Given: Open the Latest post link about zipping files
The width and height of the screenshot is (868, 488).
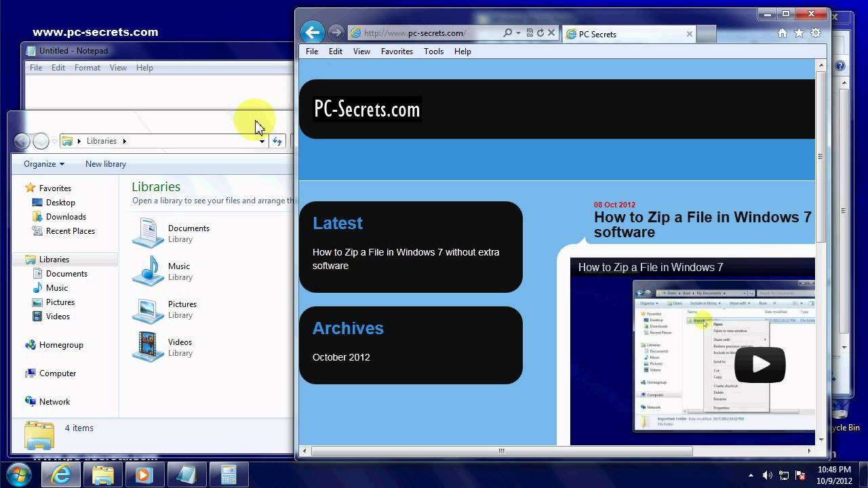Looking at the screenshot, I should click(x=406, y=259).
